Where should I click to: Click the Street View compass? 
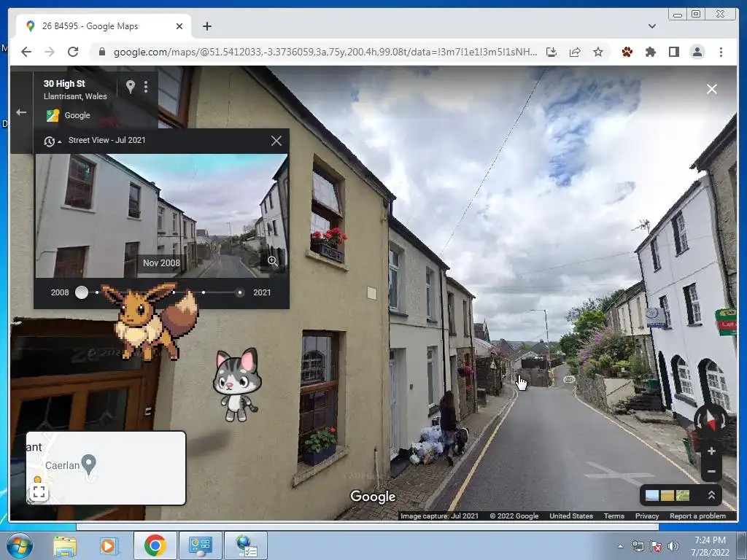[x=711, y=421]
